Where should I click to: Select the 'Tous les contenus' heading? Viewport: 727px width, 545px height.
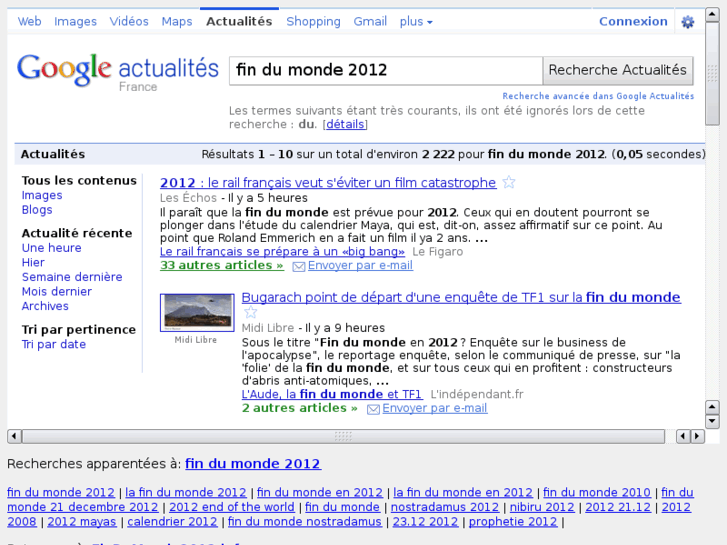79,180
